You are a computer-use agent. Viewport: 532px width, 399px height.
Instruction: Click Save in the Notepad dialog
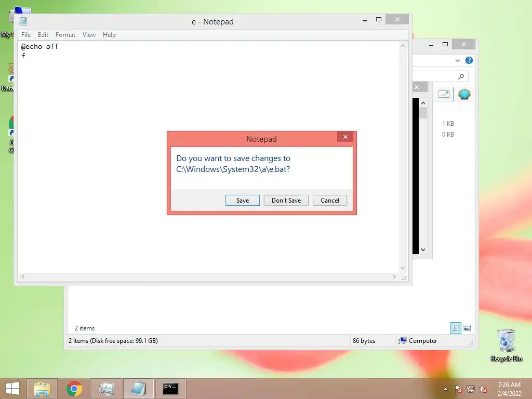(x=242, y=200)
